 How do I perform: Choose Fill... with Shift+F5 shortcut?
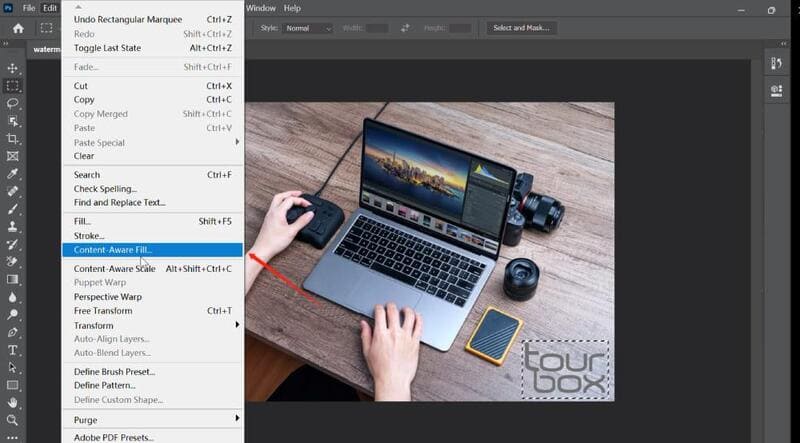click(x=153, y=222)
